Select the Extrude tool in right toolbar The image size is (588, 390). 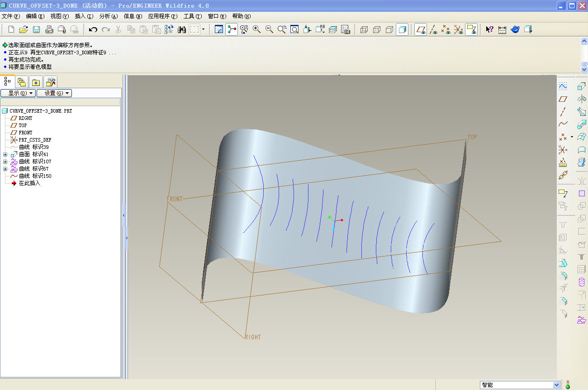point(582,86)
